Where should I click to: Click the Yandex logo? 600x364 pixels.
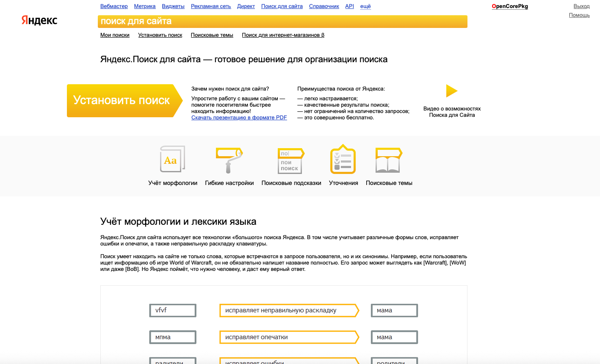click(39, 20)
